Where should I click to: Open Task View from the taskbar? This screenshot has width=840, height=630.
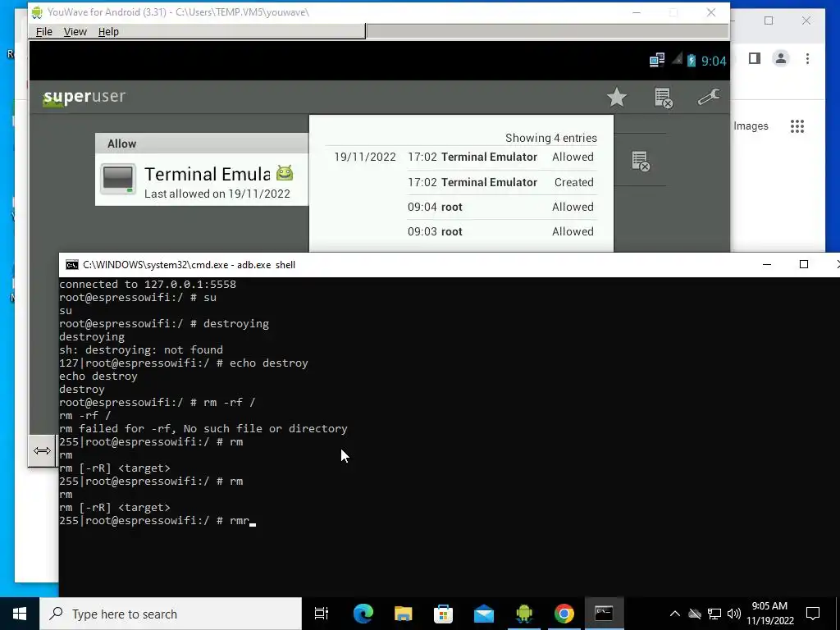coord(322,614)
